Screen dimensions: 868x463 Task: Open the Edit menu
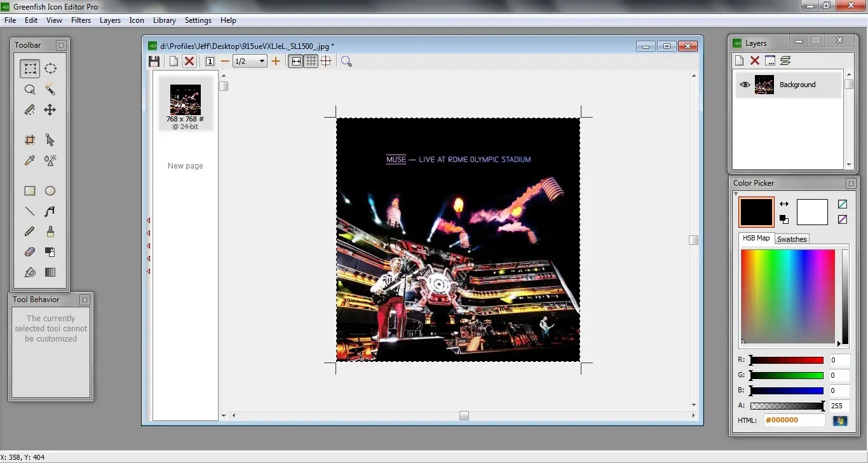coord(31,20)
